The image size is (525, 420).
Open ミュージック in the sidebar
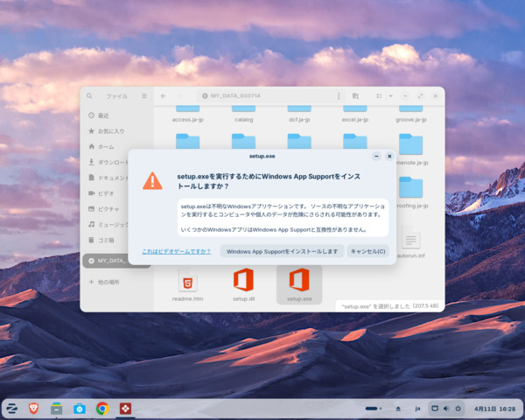point(107,224)
